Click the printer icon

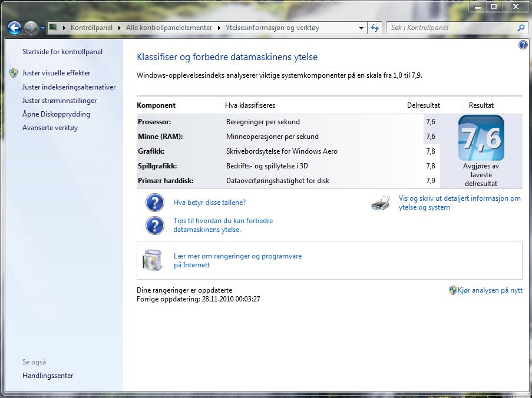pyautogui.click(x=381, y=203)
